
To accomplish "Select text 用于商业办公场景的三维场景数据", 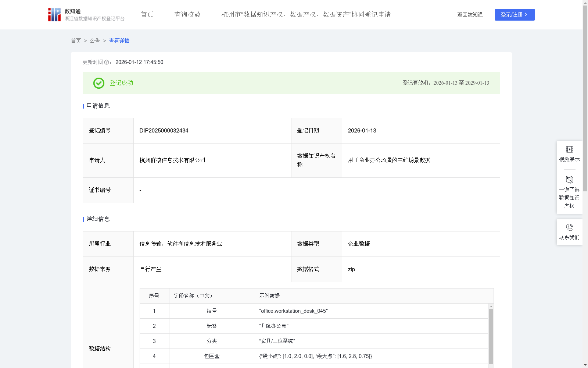I will 389,160.
